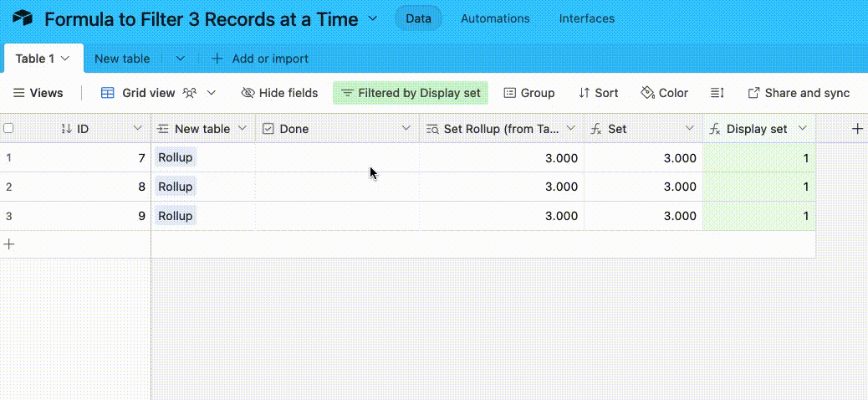
Task: Click the Rollup link in row 7
Action: point(176,157)
